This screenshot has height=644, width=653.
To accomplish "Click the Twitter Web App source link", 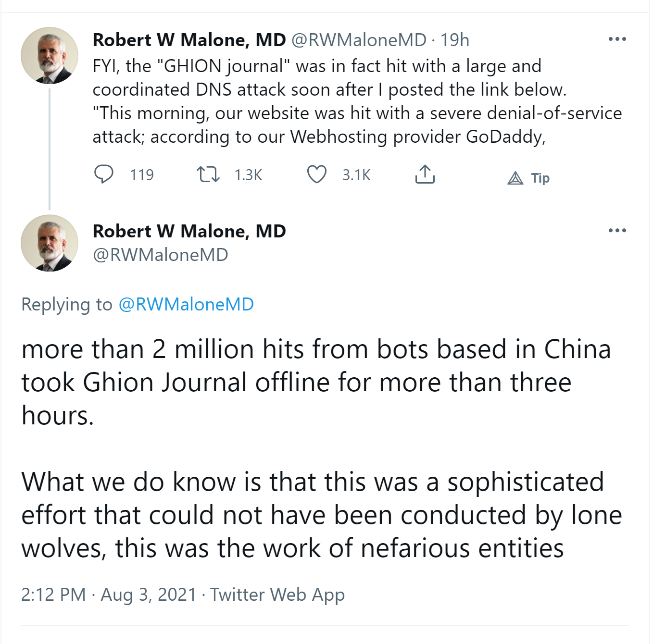I will tap(277, 595).
